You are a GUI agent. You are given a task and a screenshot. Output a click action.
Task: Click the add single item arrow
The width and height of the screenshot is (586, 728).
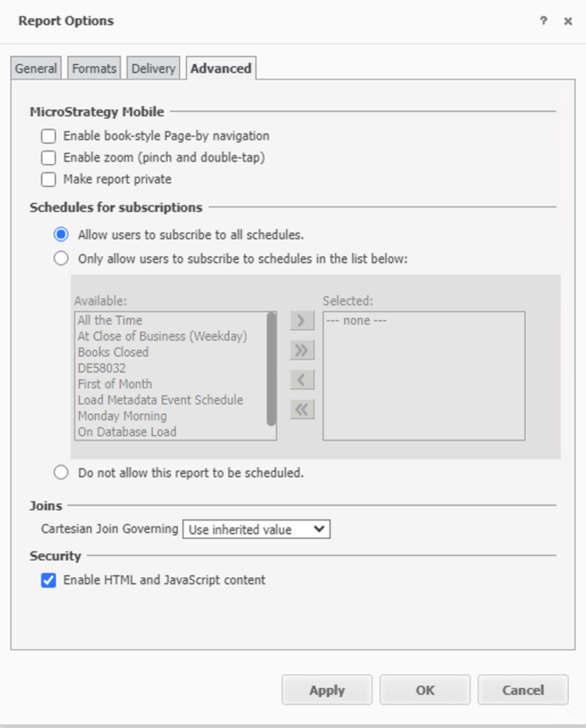302,320
